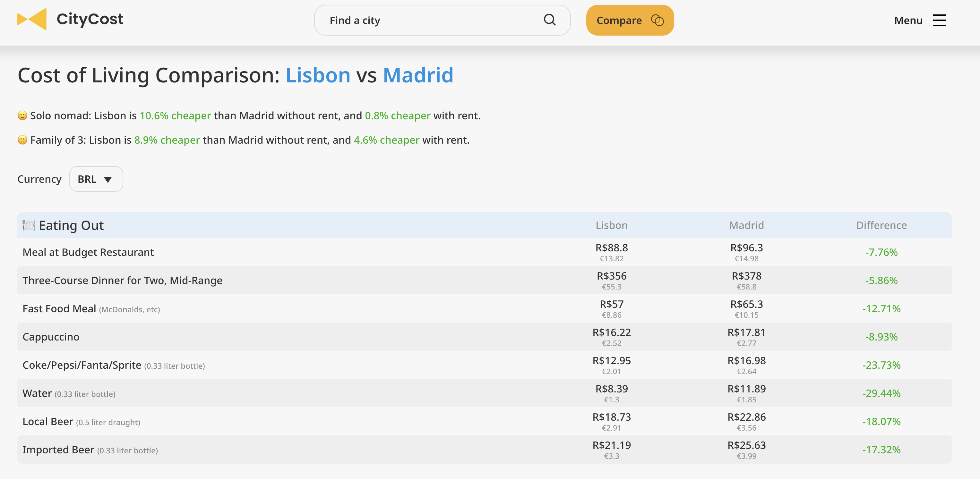
Task: Click the CityCost brand name
Action: [x=90, y=19]
